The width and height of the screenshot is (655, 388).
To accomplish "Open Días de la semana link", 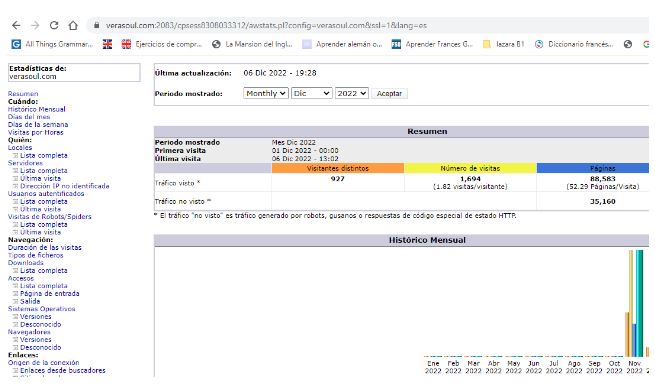I will point(38,124).
